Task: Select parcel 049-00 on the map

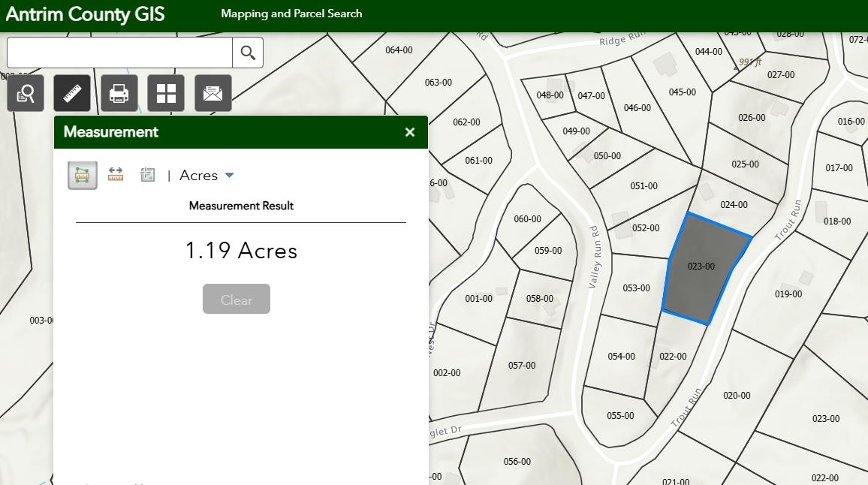Action: [576, 131]
